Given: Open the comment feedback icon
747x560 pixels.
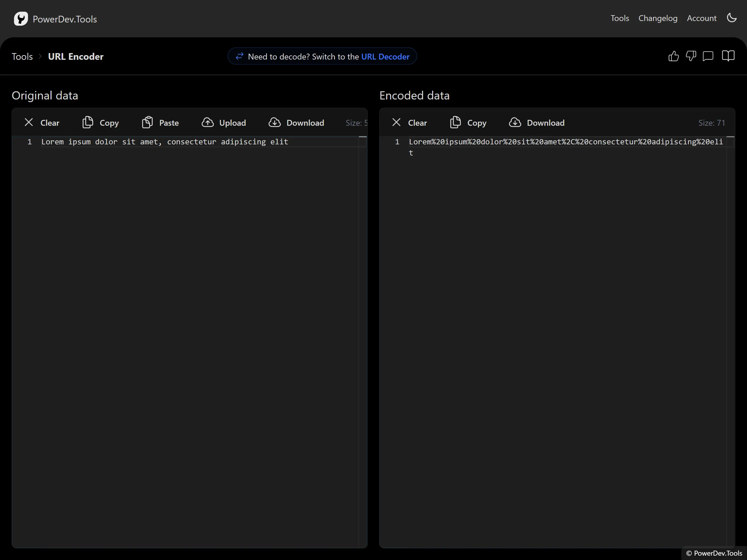Looking at the screenshot, I should point(708,56).
